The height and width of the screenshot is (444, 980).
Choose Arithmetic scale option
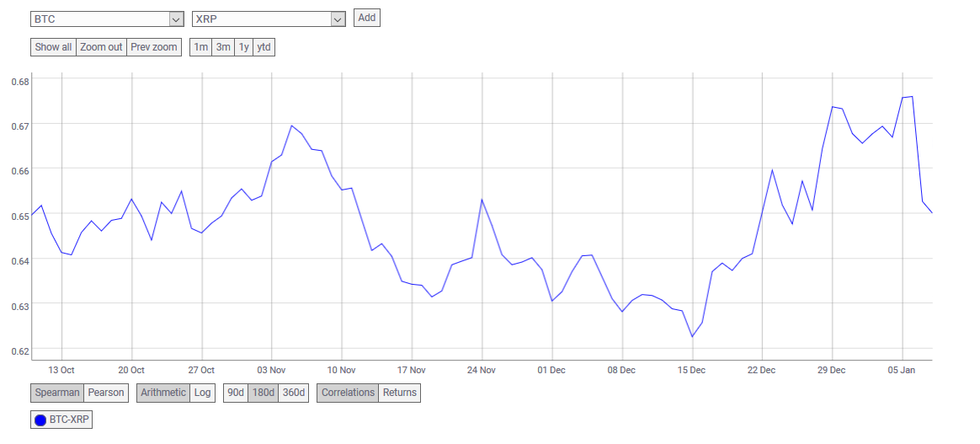click(163, 393)
